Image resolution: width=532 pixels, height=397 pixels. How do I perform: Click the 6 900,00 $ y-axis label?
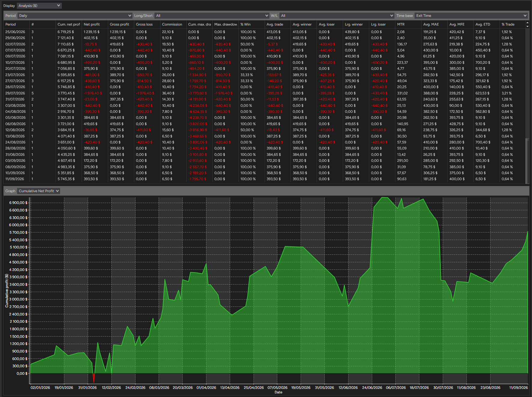[18, 203]
